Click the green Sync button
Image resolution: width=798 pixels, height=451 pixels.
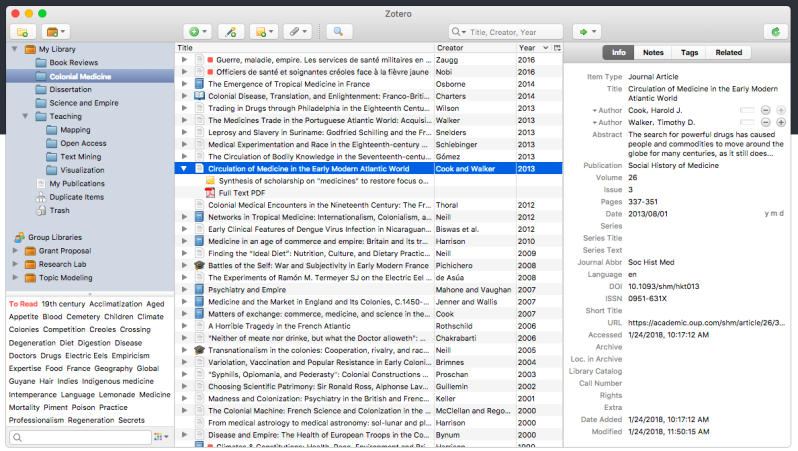coord(776,32)
